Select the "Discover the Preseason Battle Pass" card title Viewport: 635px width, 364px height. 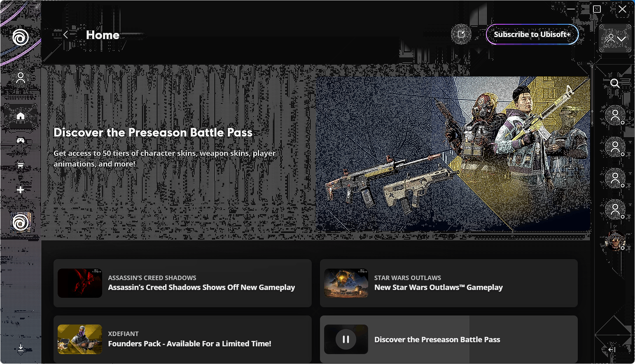(437, 340)
